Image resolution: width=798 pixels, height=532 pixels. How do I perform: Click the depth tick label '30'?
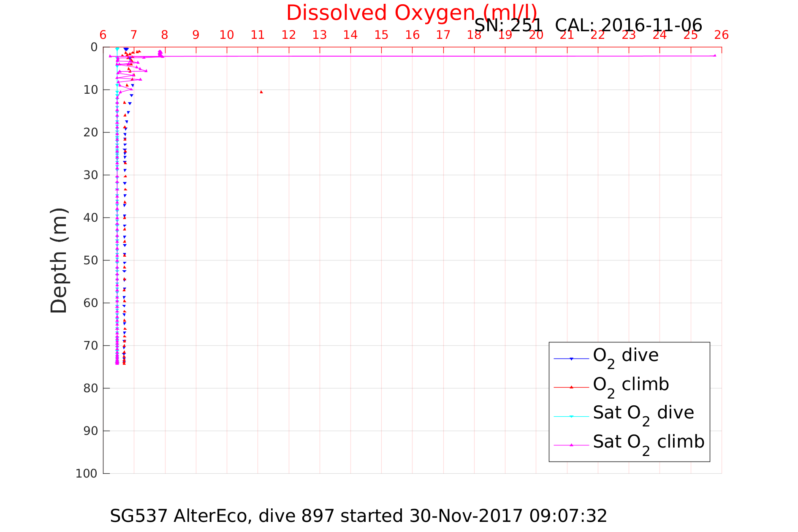91,175
